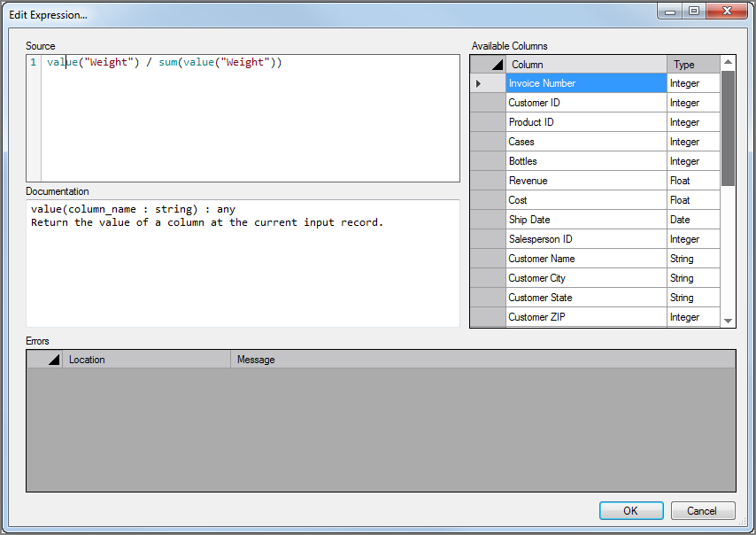The image size is (756, 535).
Task: Click line number 1 in the Source editor
Action: (x=34, y=62)
